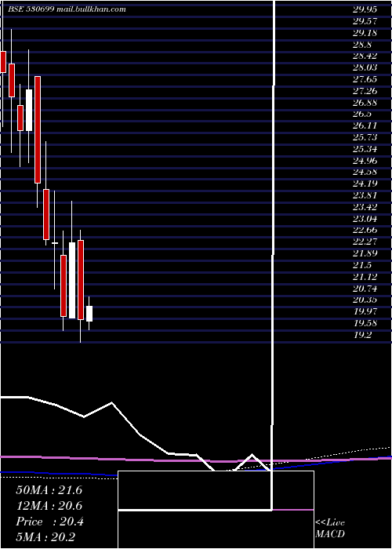The image size is (392, 549).
Task: Select the small doji candle near 22.27
Action: [55, 243]
